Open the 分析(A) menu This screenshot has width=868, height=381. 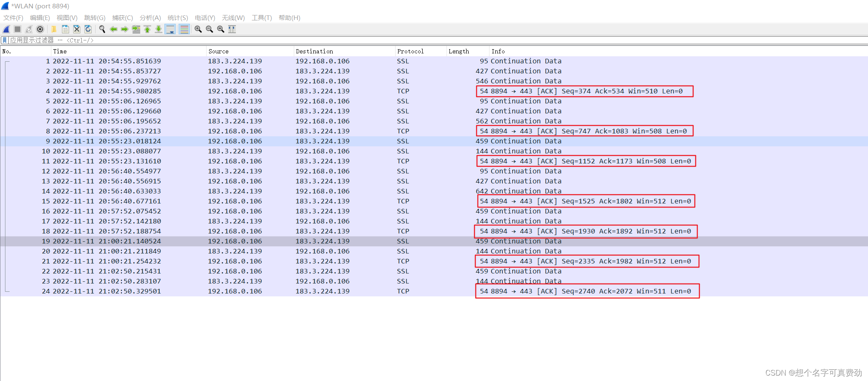[150, 18]
